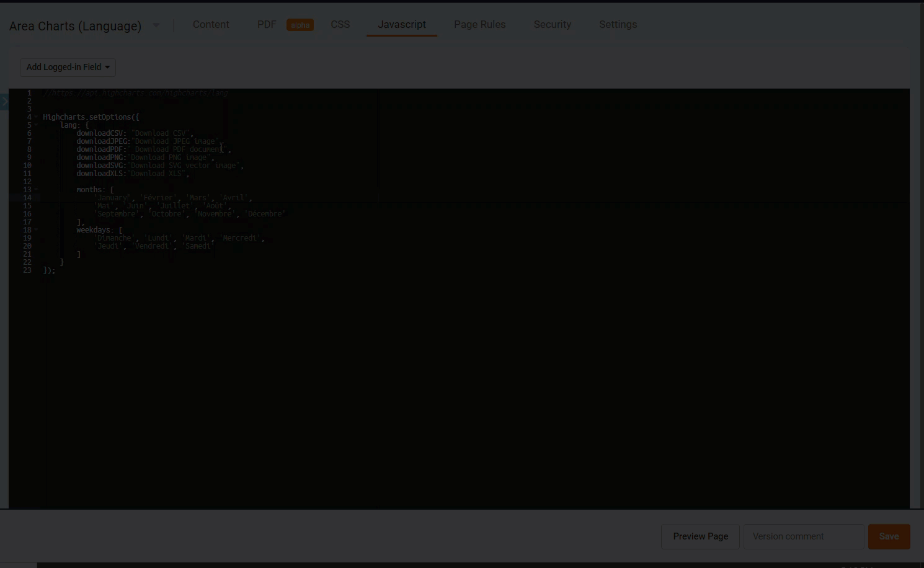Click the 'Lundi' string on line 19
The image size is (924, 568).
159,238
